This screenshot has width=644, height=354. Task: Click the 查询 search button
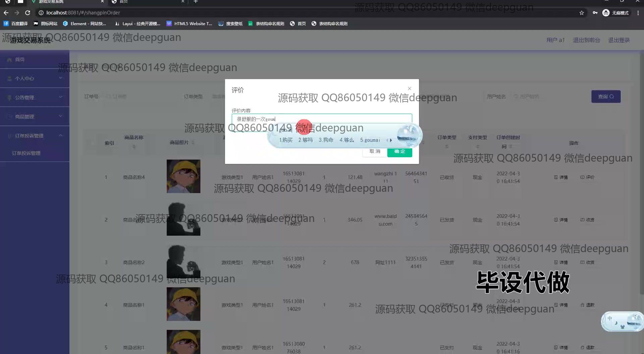pyautogui.click(x=605, y=97)
